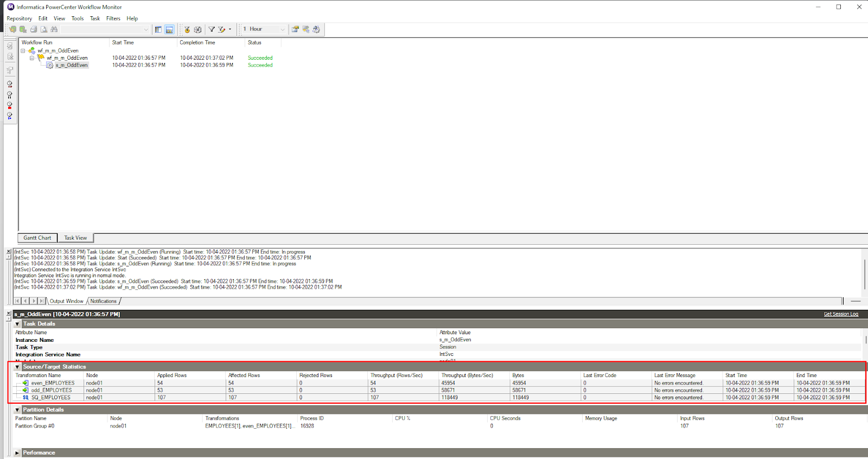Click the print preview toolbar icon
This screenshot has height=459, width=868.
click(x=44, y=29)
